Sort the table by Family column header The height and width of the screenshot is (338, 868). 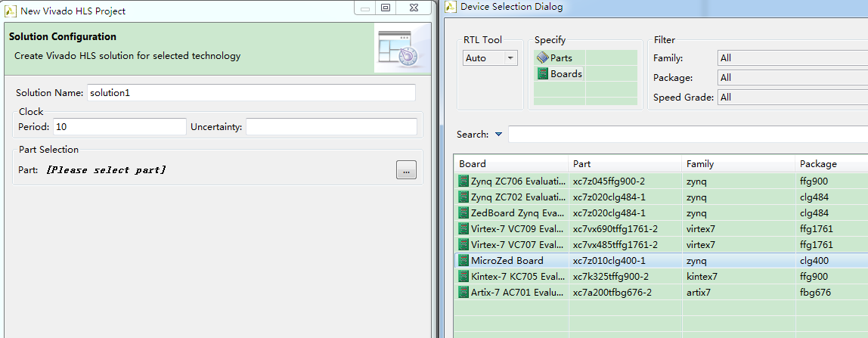pos(737,164)
